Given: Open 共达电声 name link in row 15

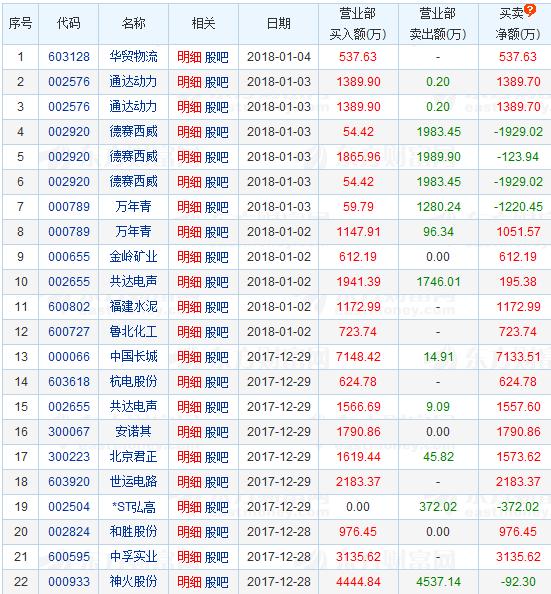Looking at the screenshot, I should pyautogui.click(x=133, y=407).
